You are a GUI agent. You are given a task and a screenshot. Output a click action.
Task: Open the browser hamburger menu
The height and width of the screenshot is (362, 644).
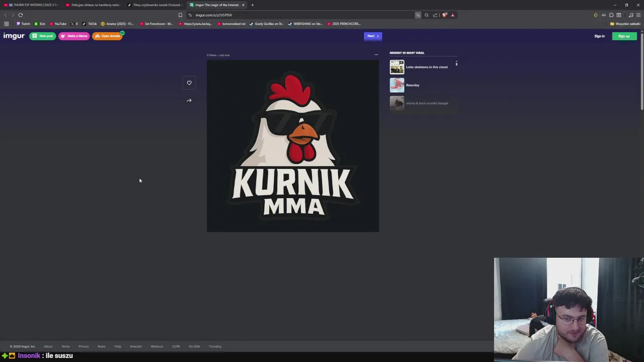point(638,15)
